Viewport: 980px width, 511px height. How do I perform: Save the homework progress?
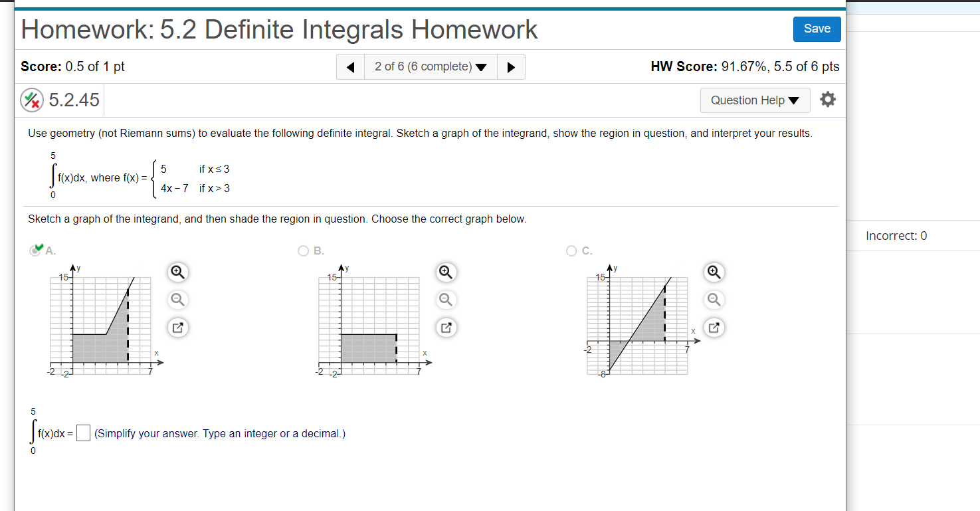(817, 29)
